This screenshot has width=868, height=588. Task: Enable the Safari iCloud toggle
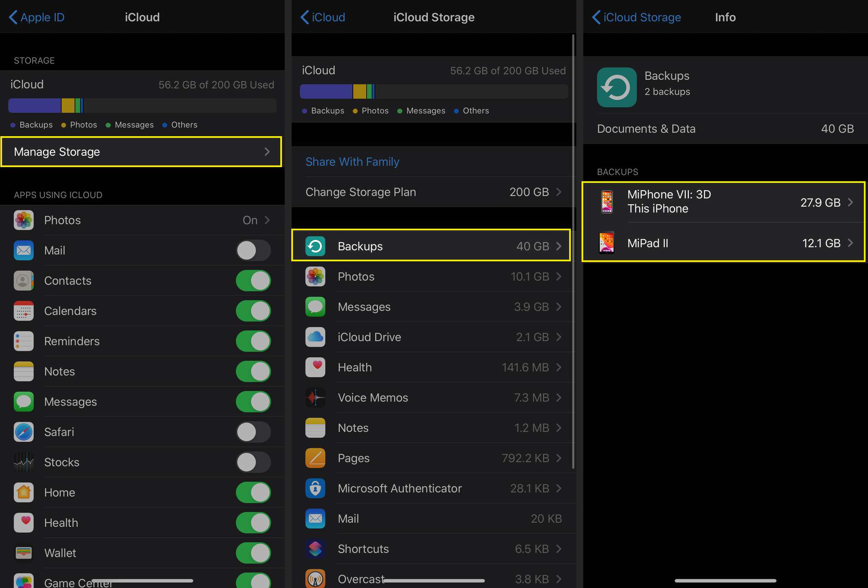[x=253, y=432]
